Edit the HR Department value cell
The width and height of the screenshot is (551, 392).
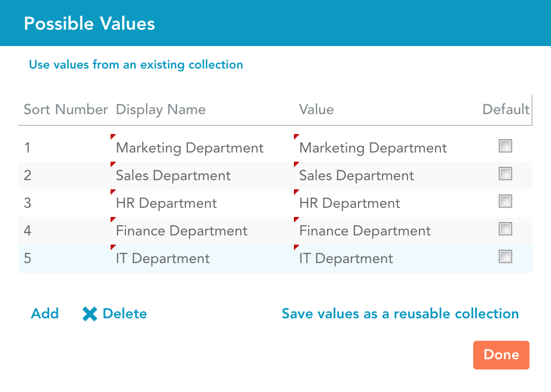tap(386, 203)
